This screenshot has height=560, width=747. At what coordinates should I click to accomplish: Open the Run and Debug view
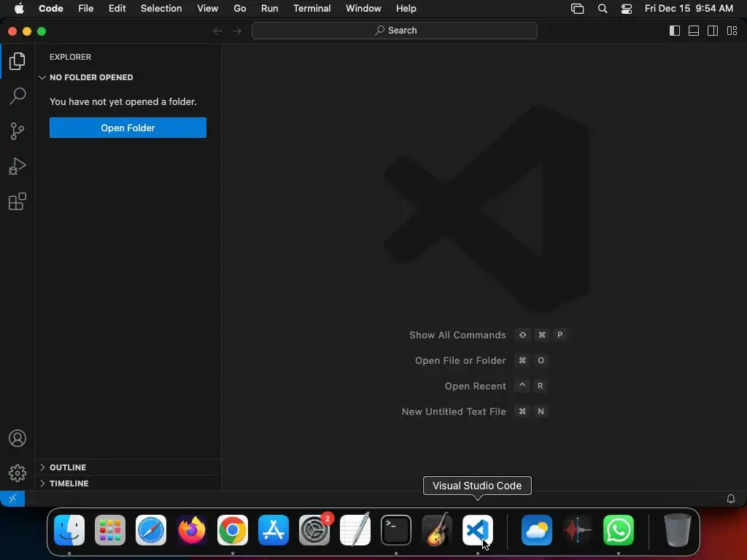click(x=18, y=166)
